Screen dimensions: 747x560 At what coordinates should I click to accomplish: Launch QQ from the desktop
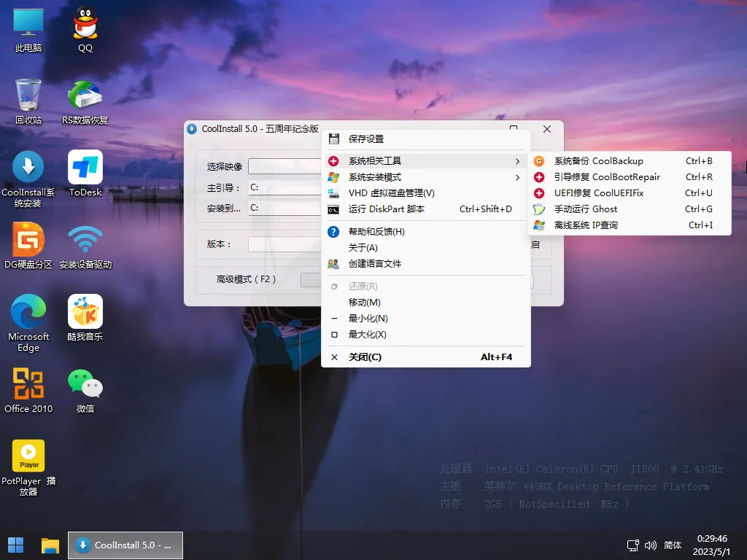coord(85,22)
